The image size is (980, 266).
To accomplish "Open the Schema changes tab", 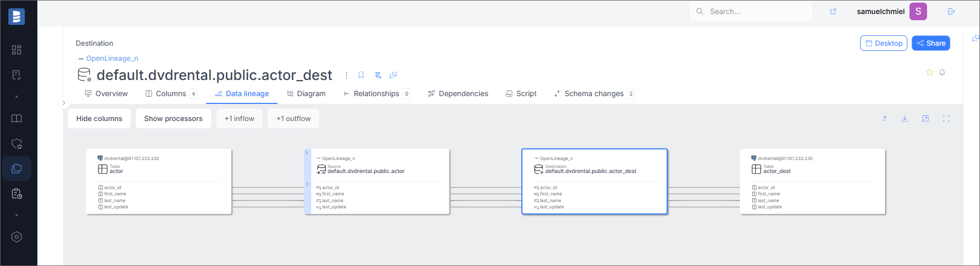I will click(x=594, y=94).
